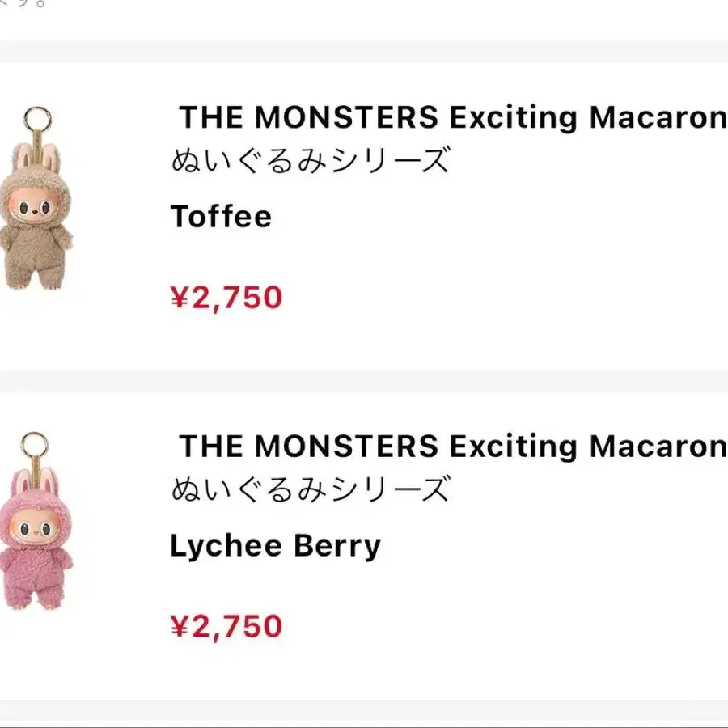Tap the feet of the Toffee plush
Screen dimensions: 728x728
point(36,277)
